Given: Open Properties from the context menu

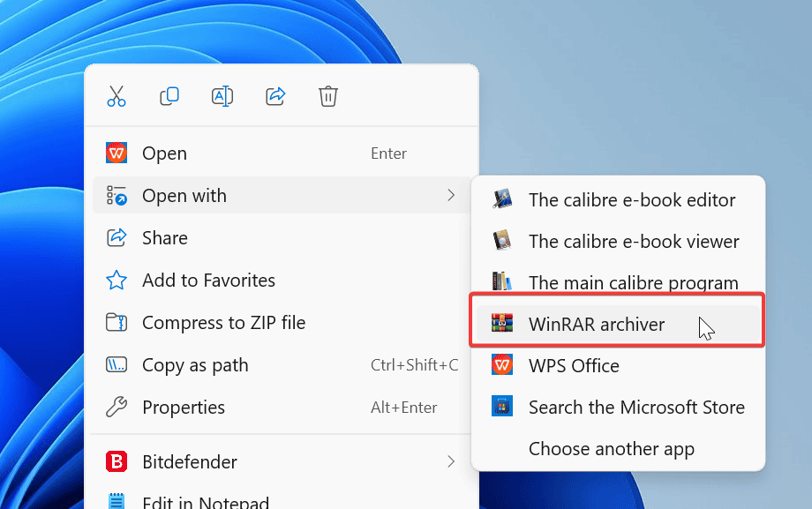Looking at the screenshot, I should point(282,408).
